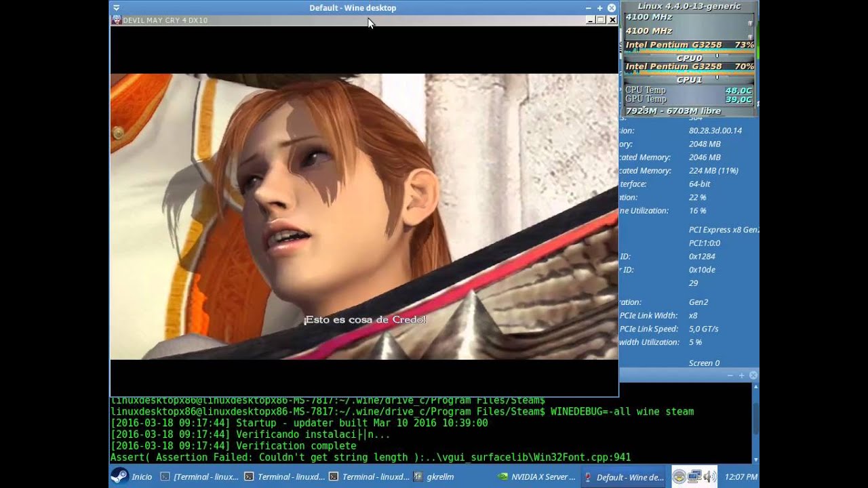Click the Devil May Cry 4 window icon

pyautogui.click(x=117, y=20)
